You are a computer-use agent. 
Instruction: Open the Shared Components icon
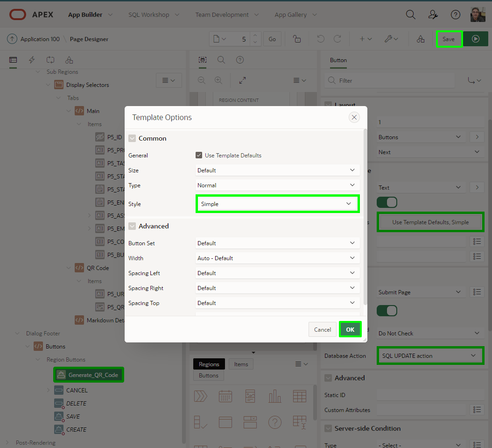pyautogui.click(x=421, y=39)
